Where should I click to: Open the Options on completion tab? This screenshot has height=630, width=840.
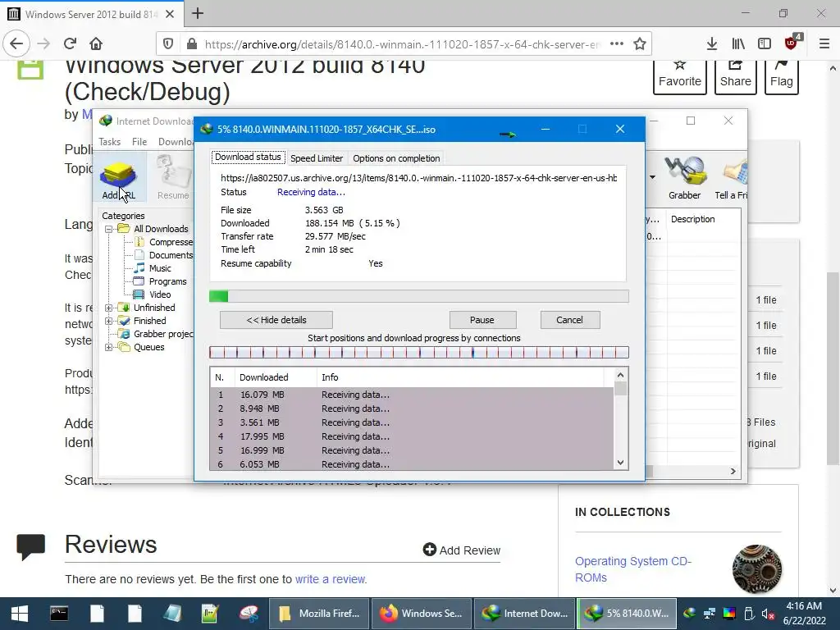396,158
